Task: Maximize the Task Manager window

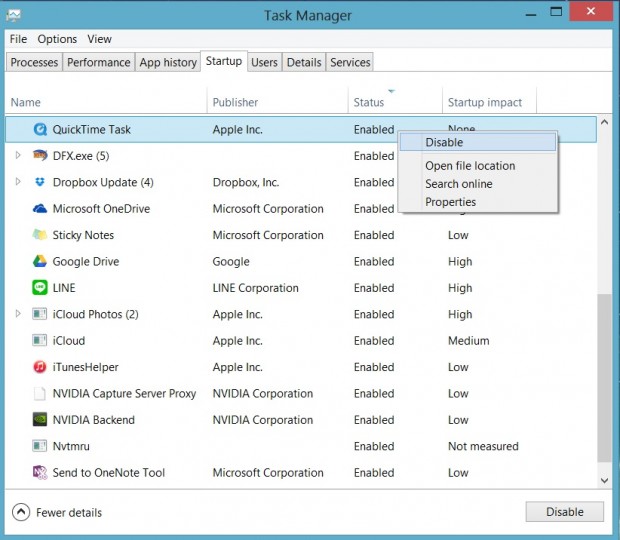Action: [x=556, y=11]
